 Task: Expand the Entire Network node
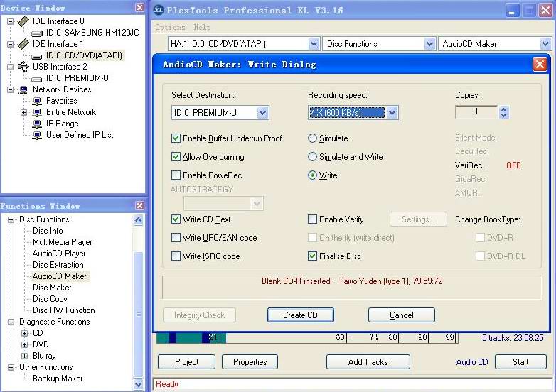click(23, 113)
